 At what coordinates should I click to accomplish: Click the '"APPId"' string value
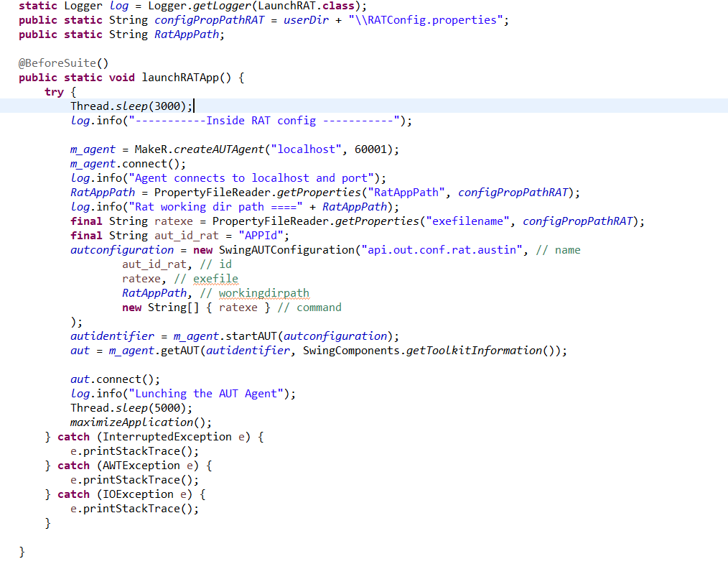261,236
